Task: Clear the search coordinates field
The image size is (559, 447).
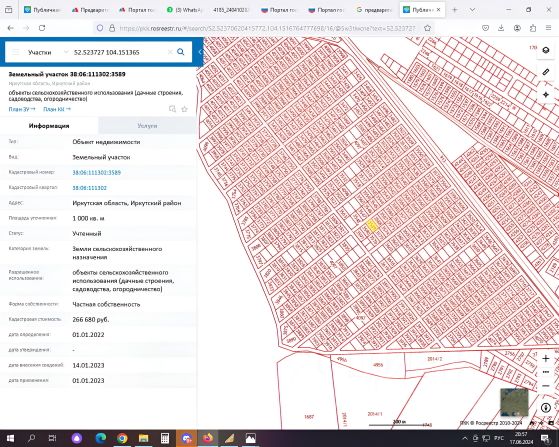Action: 170,52
